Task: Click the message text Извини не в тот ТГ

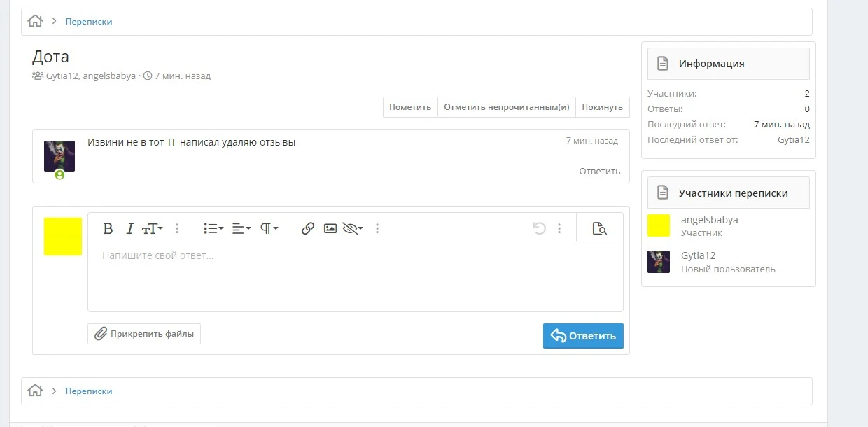Action: coord(191,142)
